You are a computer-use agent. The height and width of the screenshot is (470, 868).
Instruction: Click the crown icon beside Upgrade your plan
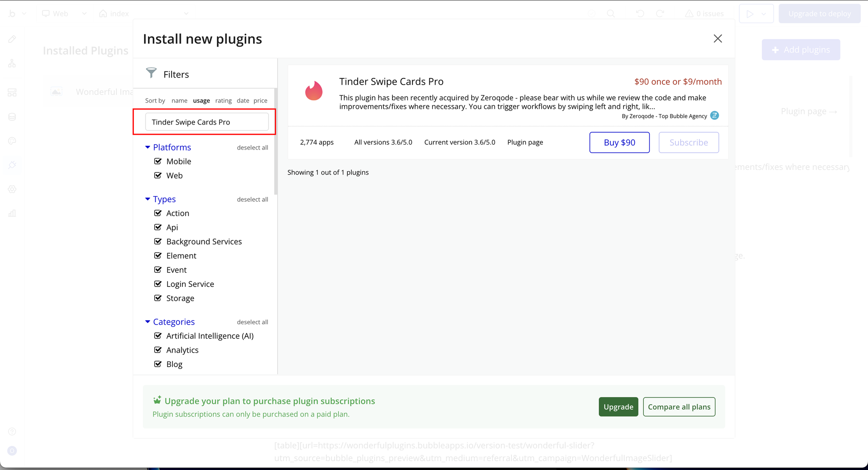157,400
